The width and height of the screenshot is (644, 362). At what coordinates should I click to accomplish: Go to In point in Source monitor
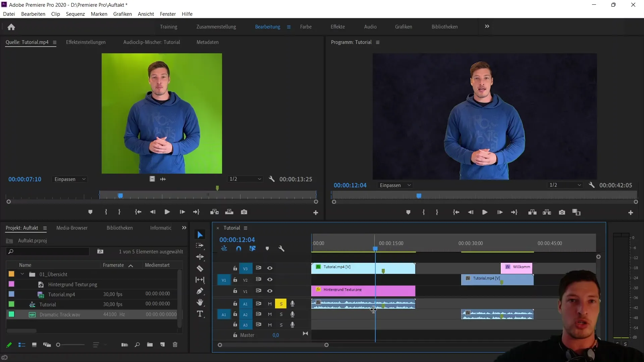click(x=138, y=212)
